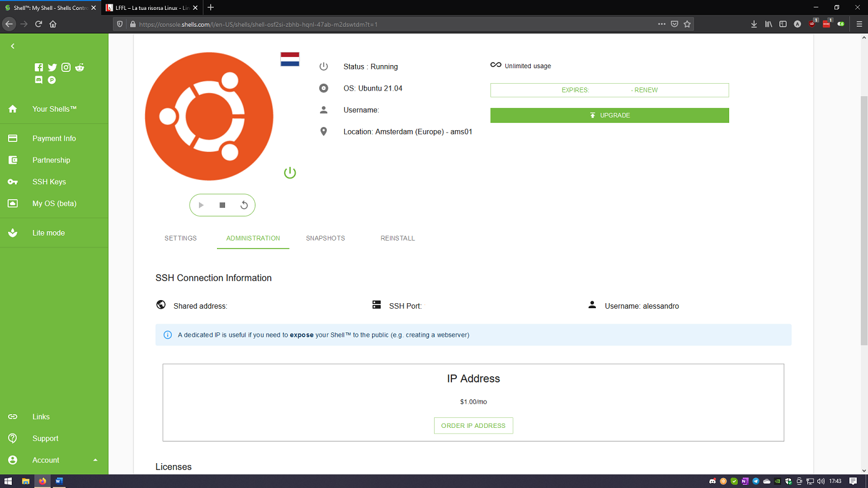Click Order IP Address button
Viewport: 868px width, 488px height.
(474, 426)
